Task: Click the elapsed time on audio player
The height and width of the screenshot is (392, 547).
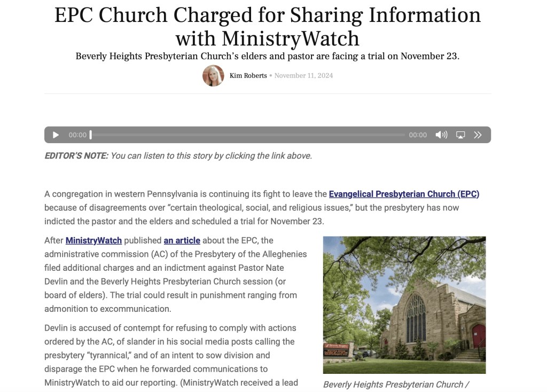Action: point(77,135)
